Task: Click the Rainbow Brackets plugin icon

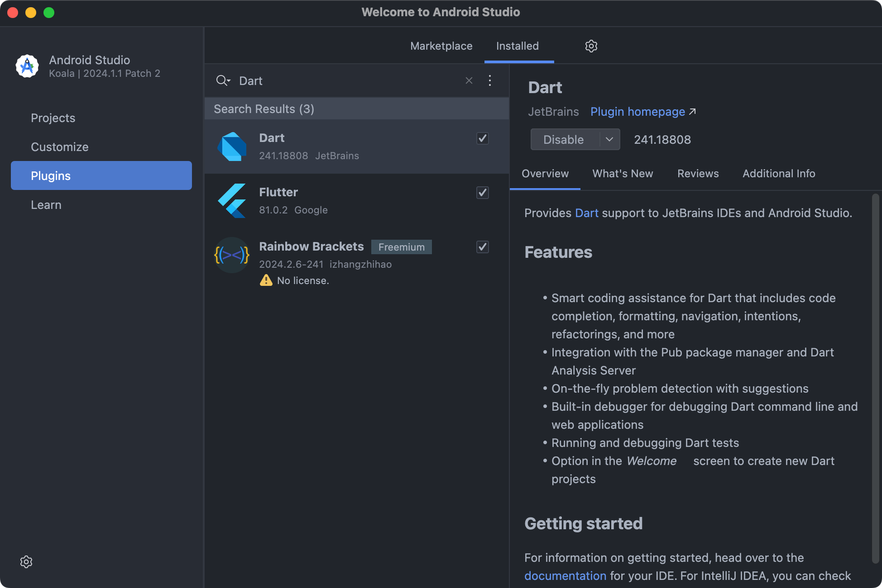Action: click(232, 255)
